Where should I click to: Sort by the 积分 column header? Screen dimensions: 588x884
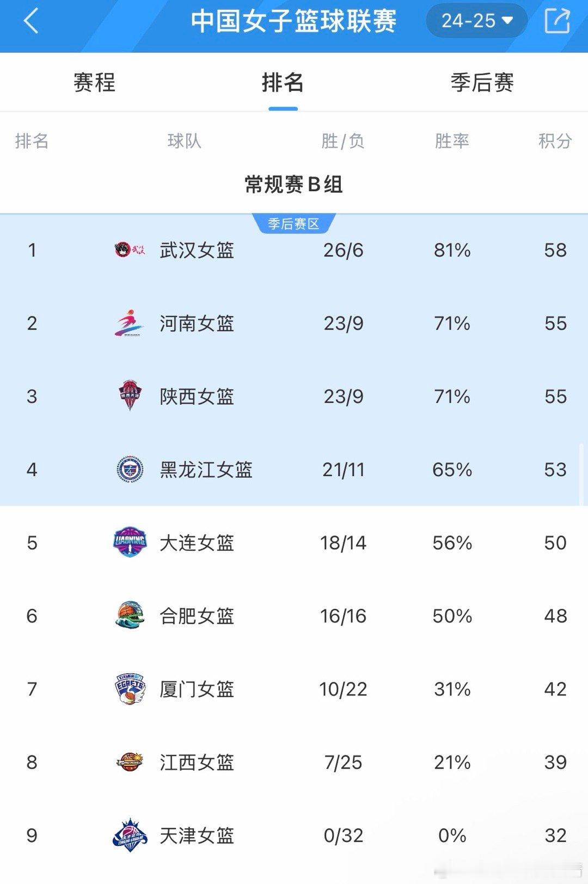555,141
